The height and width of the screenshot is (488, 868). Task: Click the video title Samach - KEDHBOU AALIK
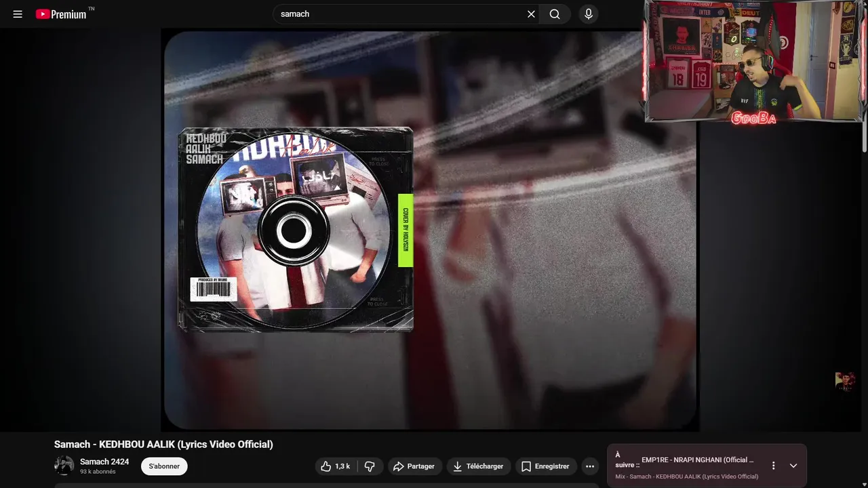[163, 445]
